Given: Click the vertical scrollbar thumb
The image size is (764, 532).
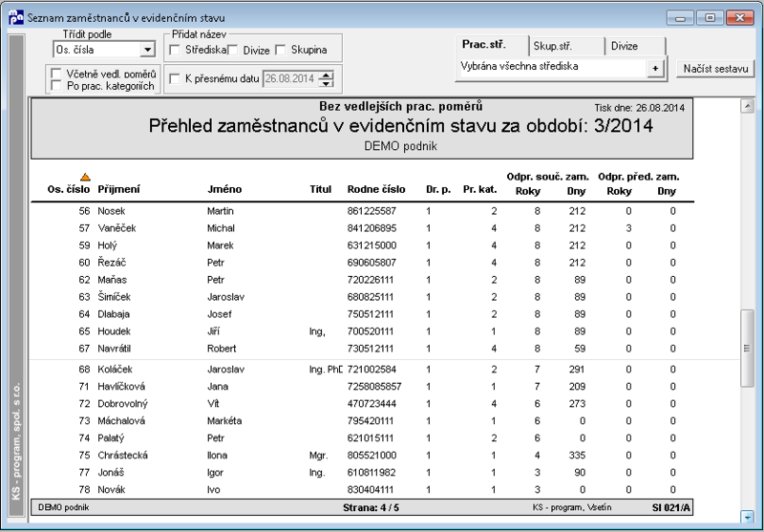Looking at the screenshot, I should (x=747, y=349).
